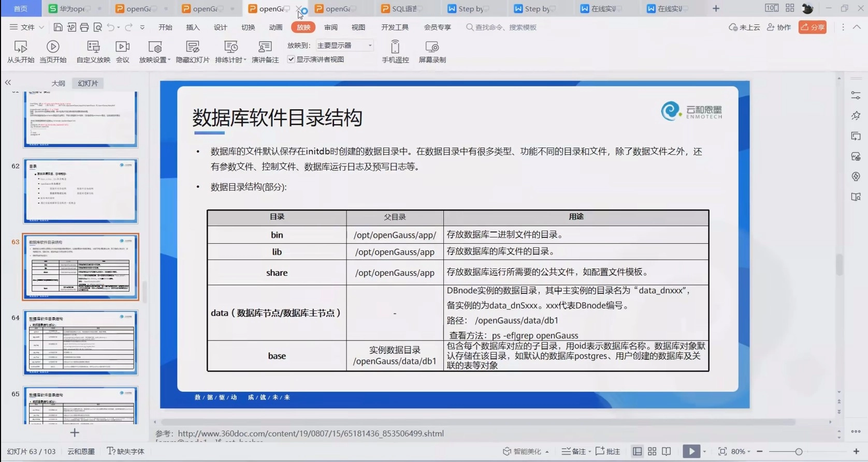
Task: Open phone remote control (手机遥控)
Action: coord(395,52)
